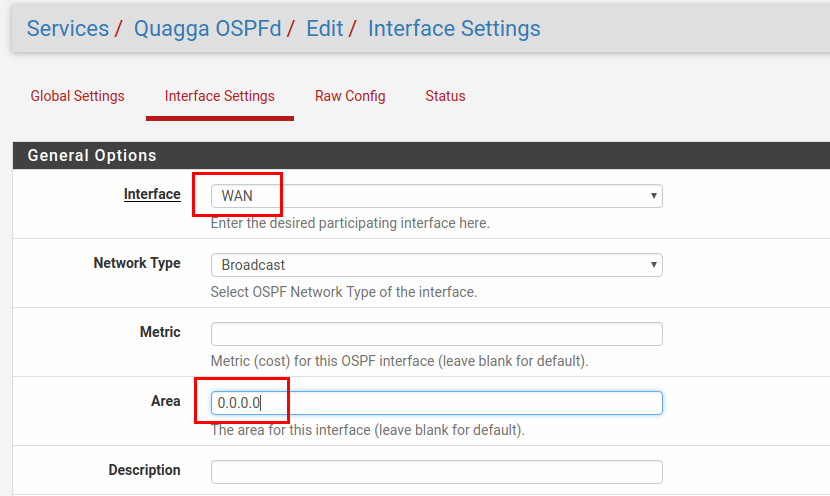Click the underlined Interface field label

pyautogui.click(x=152, y=194)
